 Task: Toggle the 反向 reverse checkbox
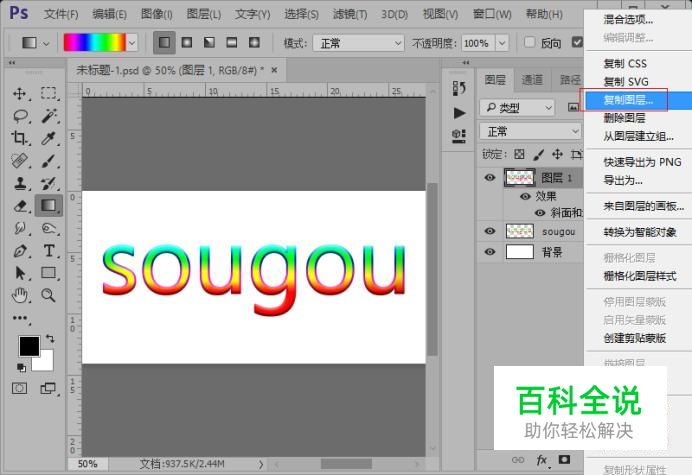pyautogui.click(x=530, y=42)
